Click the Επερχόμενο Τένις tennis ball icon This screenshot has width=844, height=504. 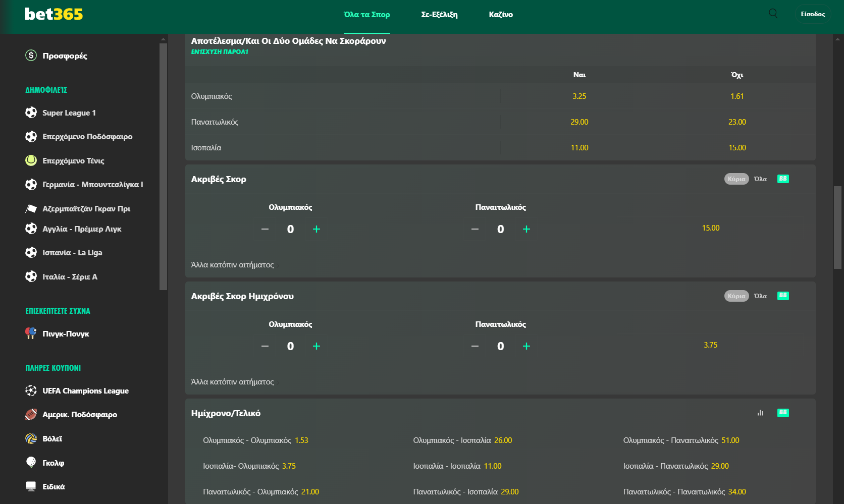[31, 160]
